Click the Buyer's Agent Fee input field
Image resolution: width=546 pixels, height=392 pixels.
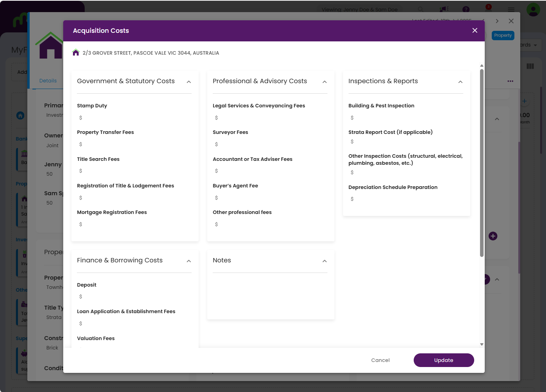[270, 198]
